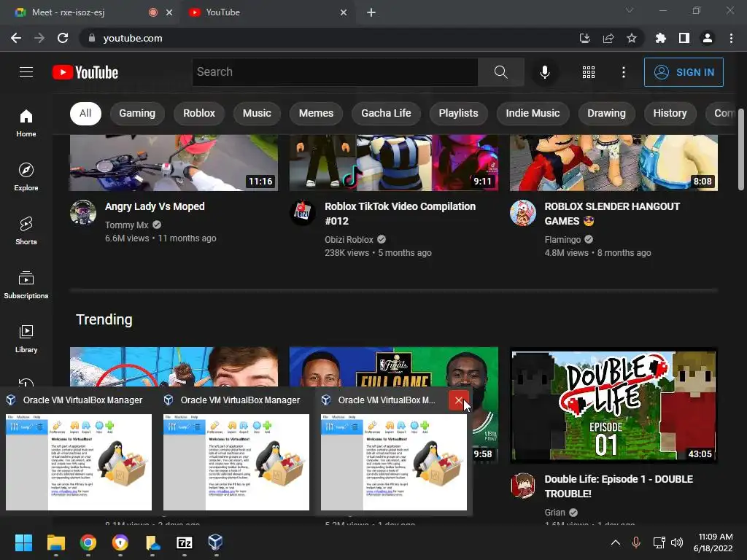
Task: Bookmark this page with star icon
Action: [632, 38]
